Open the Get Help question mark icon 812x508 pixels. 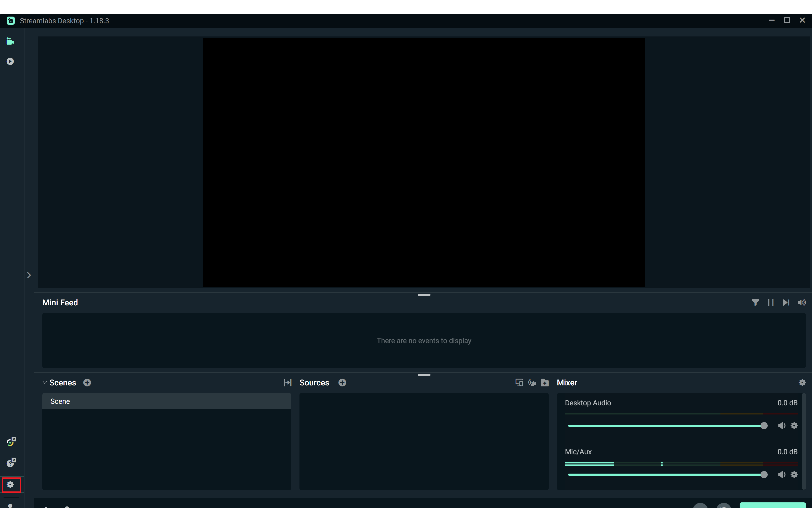click(11, 463)
